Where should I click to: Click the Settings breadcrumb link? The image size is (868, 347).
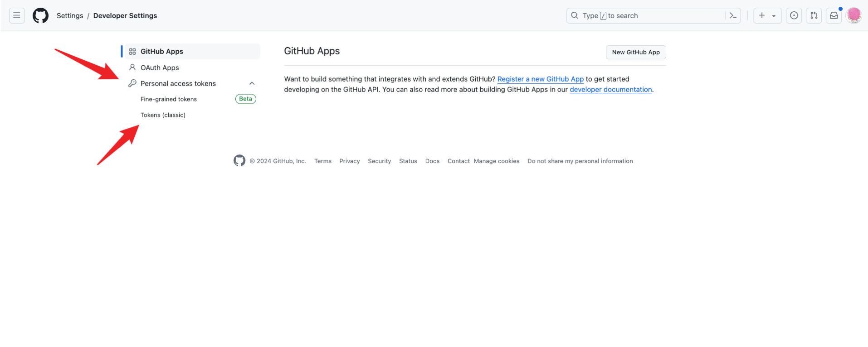pos(70,15)
